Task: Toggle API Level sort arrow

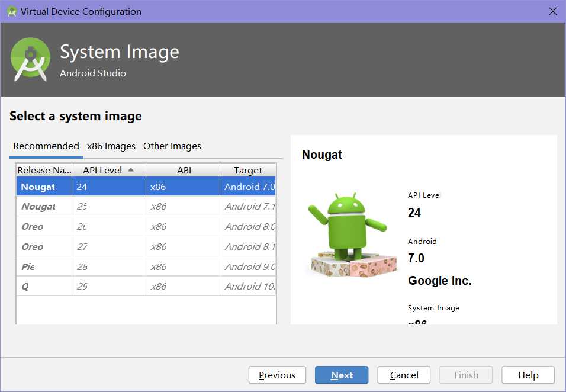Action: (131, 170)
